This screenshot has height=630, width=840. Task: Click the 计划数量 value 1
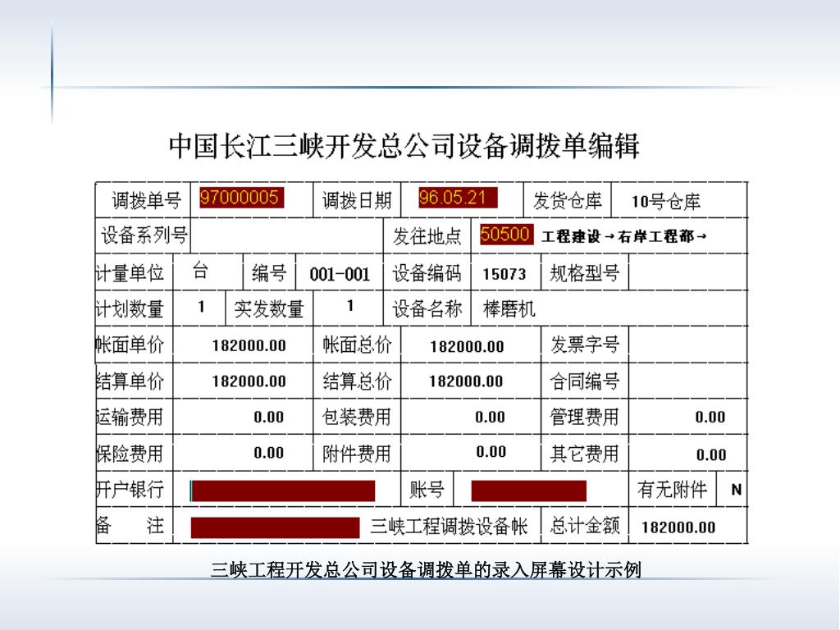tap(201, 307)
